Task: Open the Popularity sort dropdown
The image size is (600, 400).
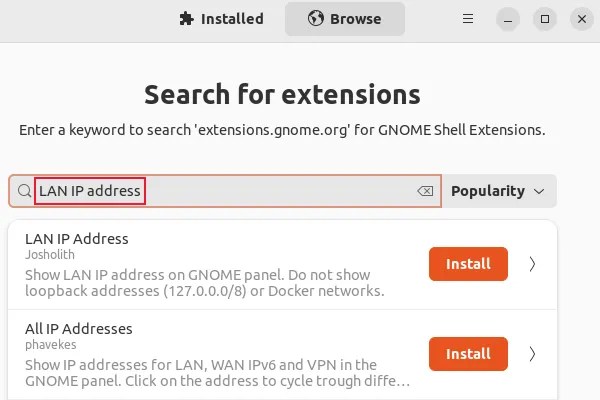Action: coord(499,191)
